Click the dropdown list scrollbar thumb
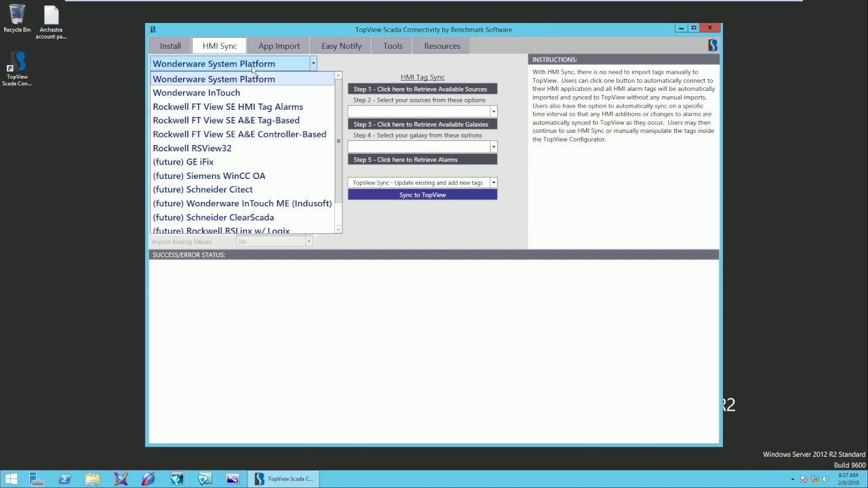The image size is (868, 488). [x=338, y=141]
